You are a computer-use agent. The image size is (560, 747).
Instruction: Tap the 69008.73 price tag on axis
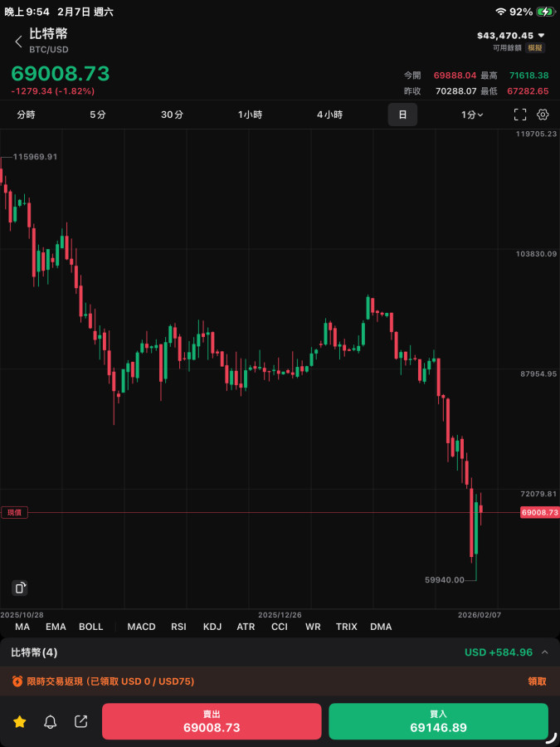tap(539, 513)
